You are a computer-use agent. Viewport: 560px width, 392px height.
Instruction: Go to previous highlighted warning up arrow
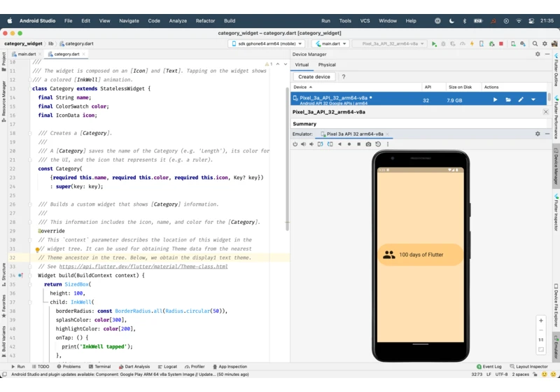coord(277,64)
